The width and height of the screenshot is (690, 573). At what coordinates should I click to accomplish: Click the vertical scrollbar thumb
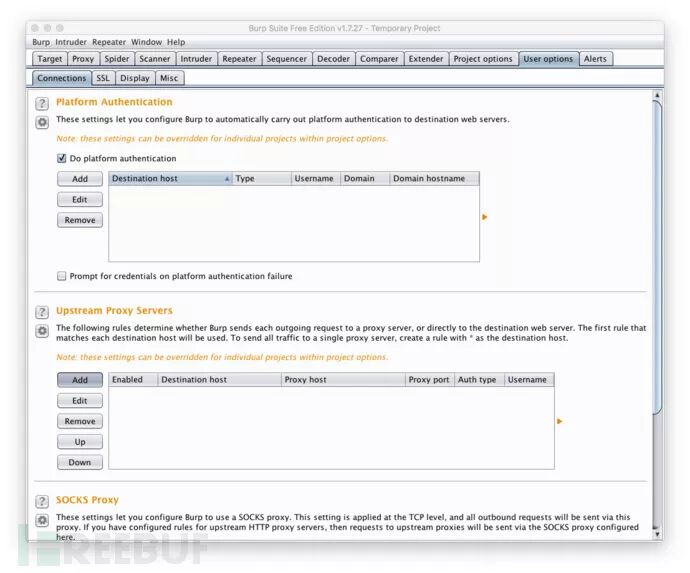(657, 257)
